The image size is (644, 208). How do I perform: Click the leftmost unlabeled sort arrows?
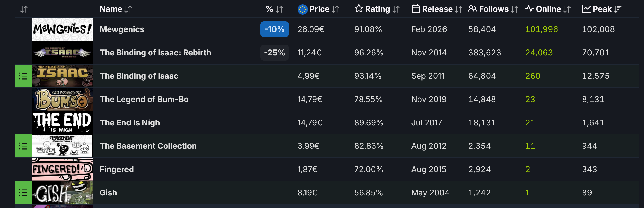pyautogui.click(x=24, y=9)
